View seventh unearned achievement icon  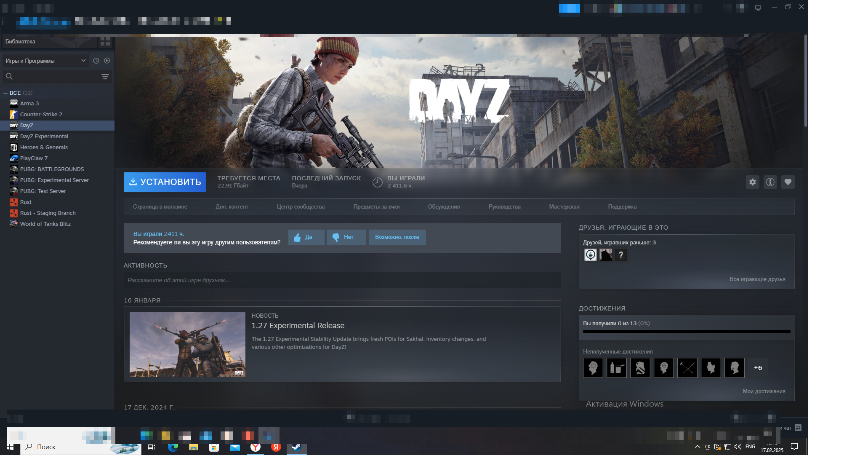tap(735, 368)
